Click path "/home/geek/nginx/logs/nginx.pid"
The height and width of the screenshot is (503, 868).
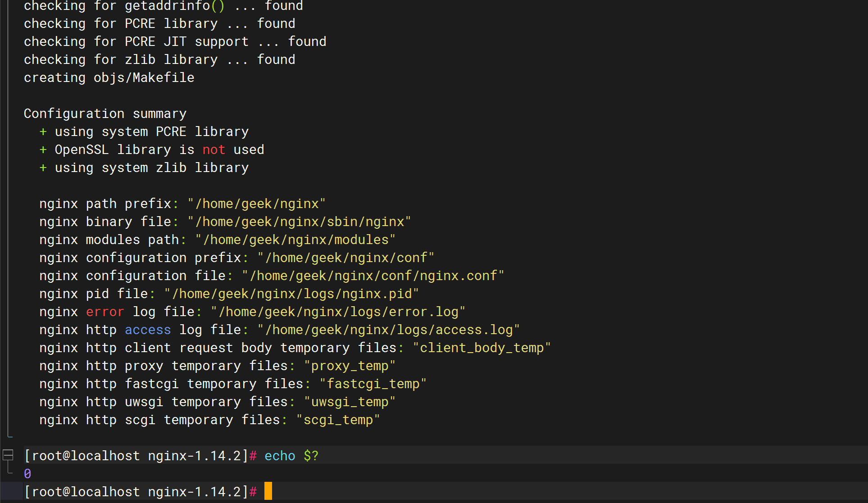coord(292,294)
